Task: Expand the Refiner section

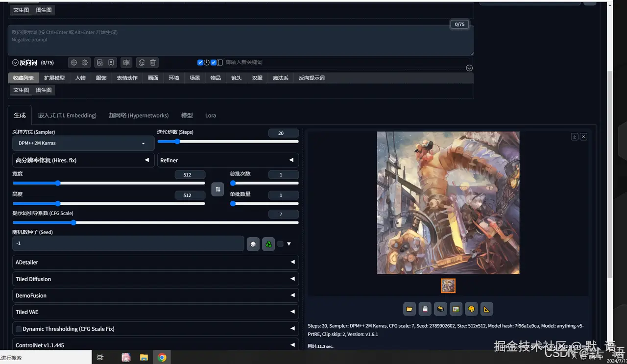Action: click(x=228, y=160)
